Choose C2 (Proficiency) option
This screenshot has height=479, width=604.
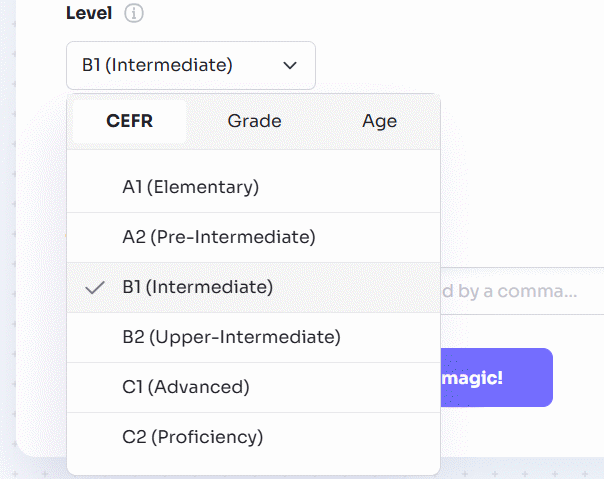(192, 437)
